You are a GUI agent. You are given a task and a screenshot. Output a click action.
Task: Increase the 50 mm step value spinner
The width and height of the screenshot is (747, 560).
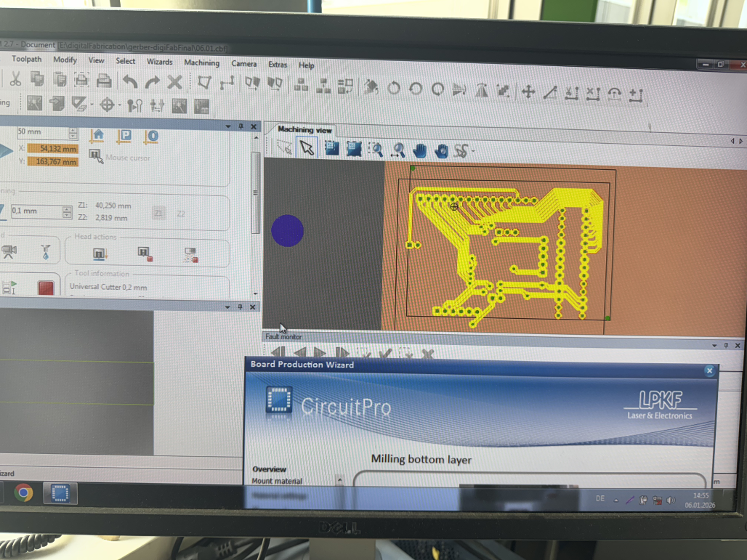73,129
